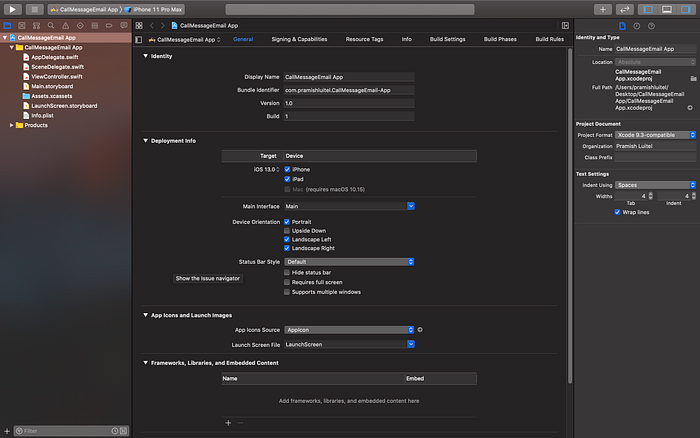Click the Display Name field
700x438 pixels.
click(x=349, y=77)
